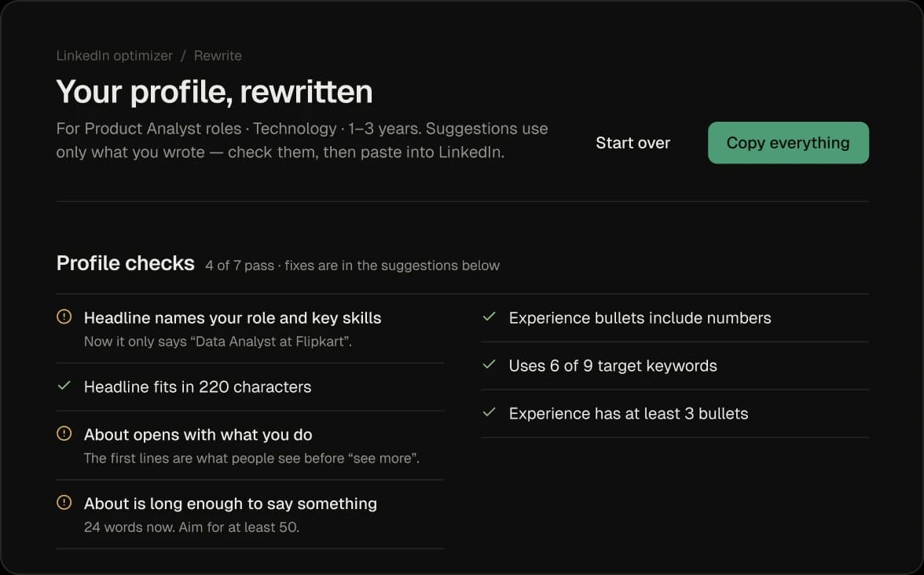Click the warning icon beside About is long enough

(x=64, y=503)
